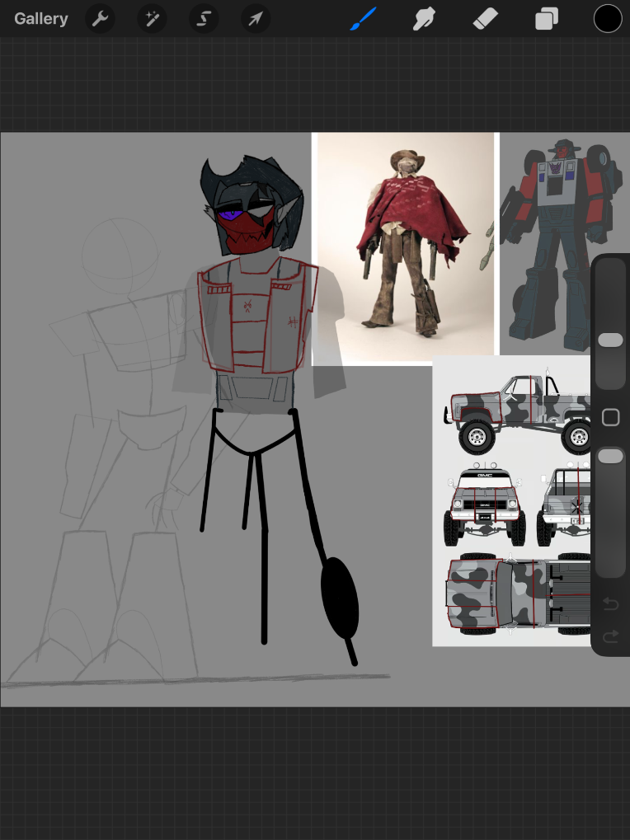Tap the sidebar modify square button
This screenshot has width=630, height=840.
pos(611,417)
